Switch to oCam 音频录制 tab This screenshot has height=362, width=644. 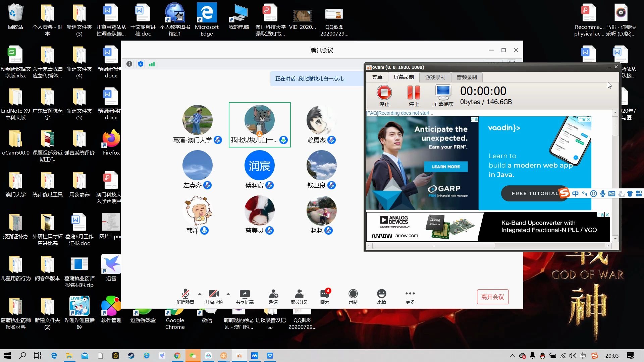click(467, 77)
